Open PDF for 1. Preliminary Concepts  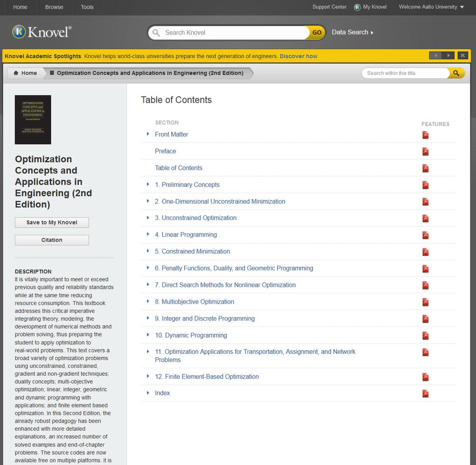[425, 185]
